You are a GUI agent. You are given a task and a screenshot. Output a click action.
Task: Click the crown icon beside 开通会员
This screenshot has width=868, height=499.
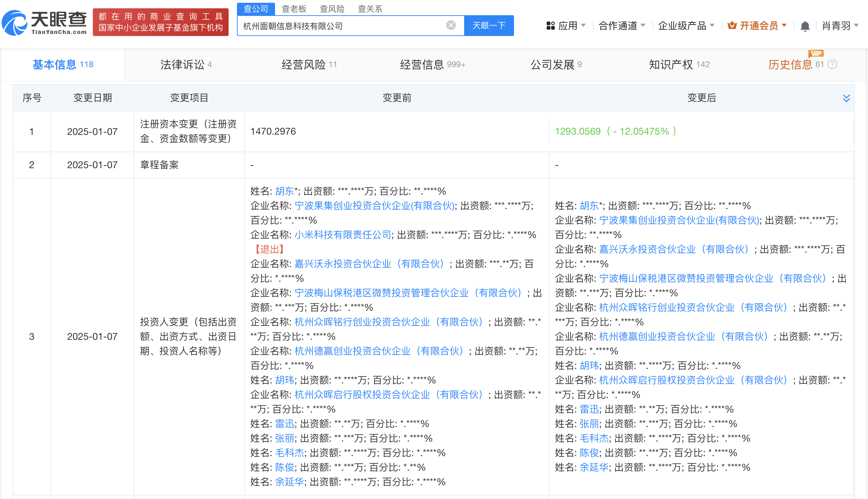[x=732, y=25]
